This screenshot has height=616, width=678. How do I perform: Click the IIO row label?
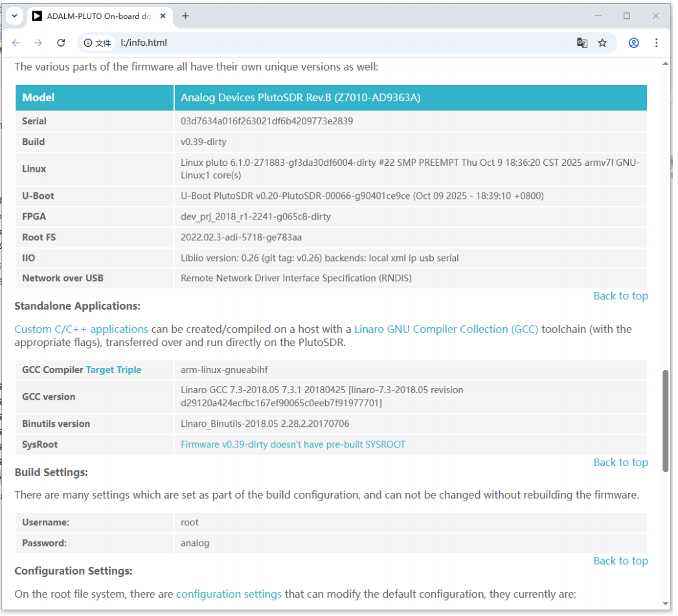click(28, 258)
